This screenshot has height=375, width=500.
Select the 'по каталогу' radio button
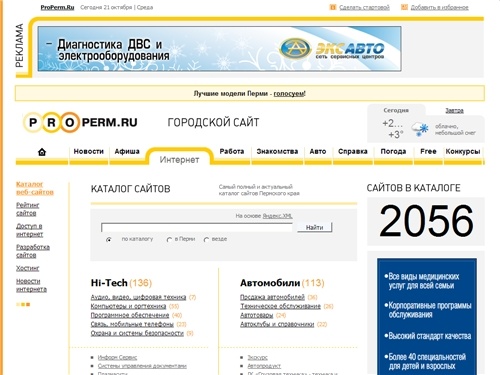click(108, 239)
